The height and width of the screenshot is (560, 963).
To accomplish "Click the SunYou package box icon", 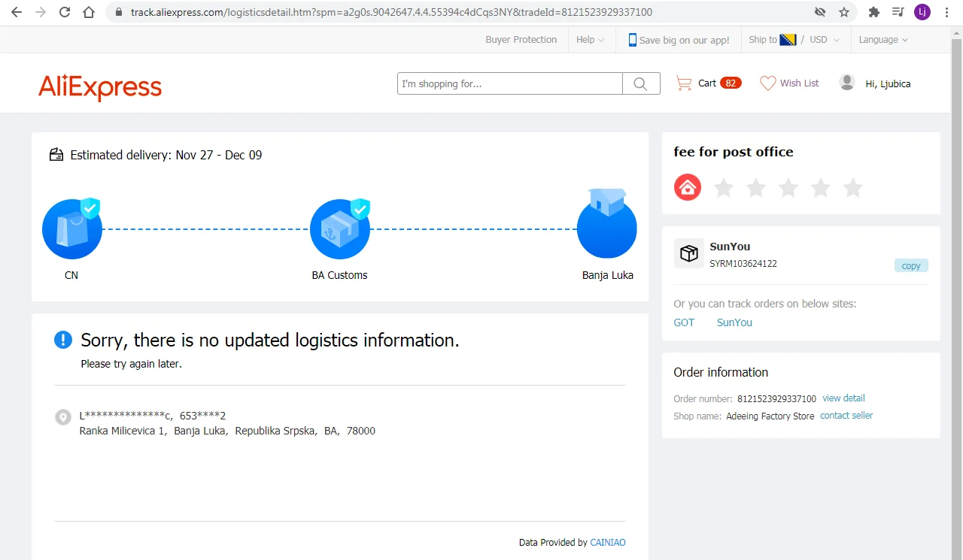I will click(x=688, y=254).
